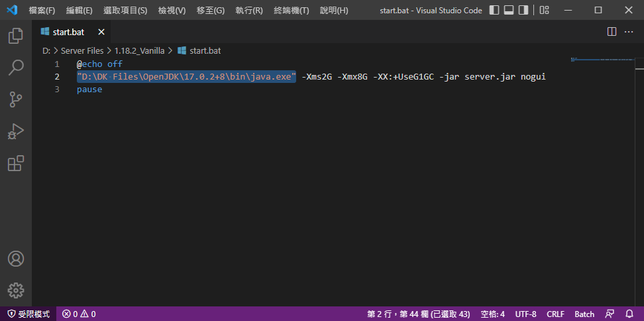Expand the 1.18.2_Vanilla breadcrumb

coord(139,51)
